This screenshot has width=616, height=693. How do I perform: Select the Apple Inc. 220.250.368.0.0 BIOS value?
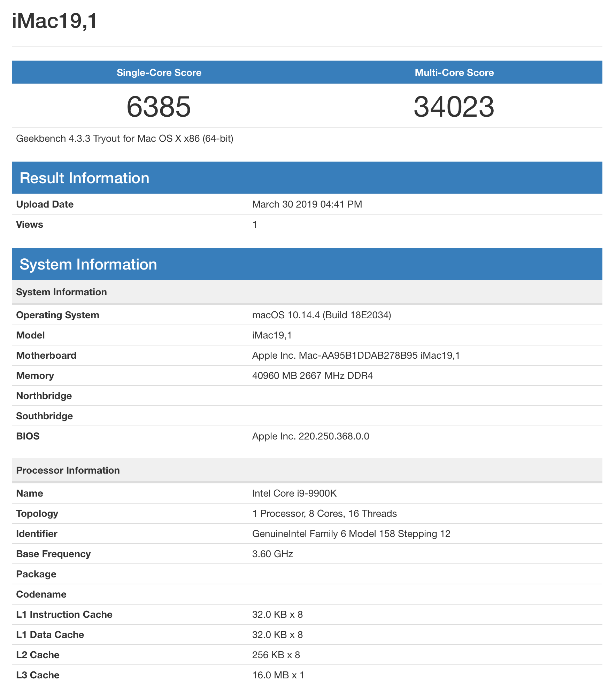[x=311, y=436]
